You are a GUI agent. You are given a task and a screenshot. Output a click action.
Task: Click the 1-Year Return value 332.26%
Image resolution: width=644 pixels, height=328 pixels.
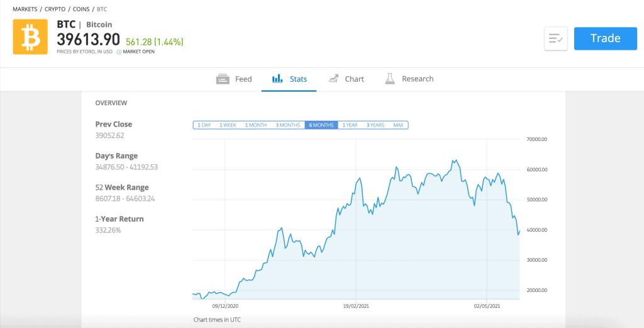point(108,230)
